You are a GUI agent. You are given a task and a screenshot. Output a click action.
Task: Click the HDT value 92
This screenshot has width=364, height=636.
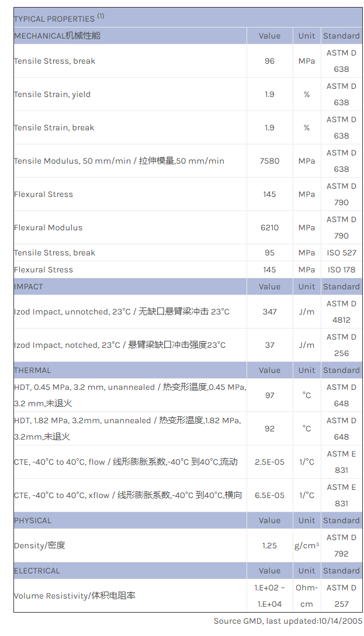(x=269, y=428)
